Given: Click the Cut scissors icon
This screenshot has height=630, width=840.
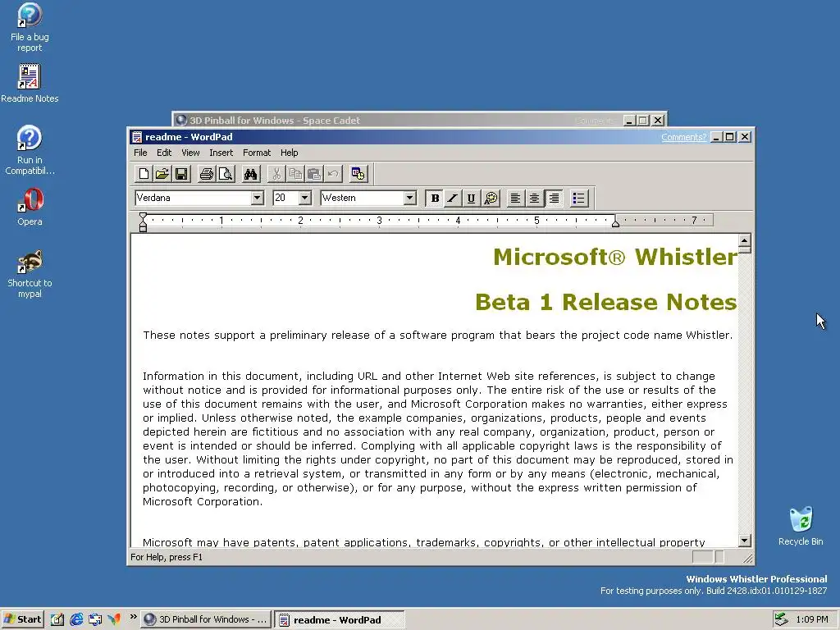Looking at the screenshot, I should (276, 174).
